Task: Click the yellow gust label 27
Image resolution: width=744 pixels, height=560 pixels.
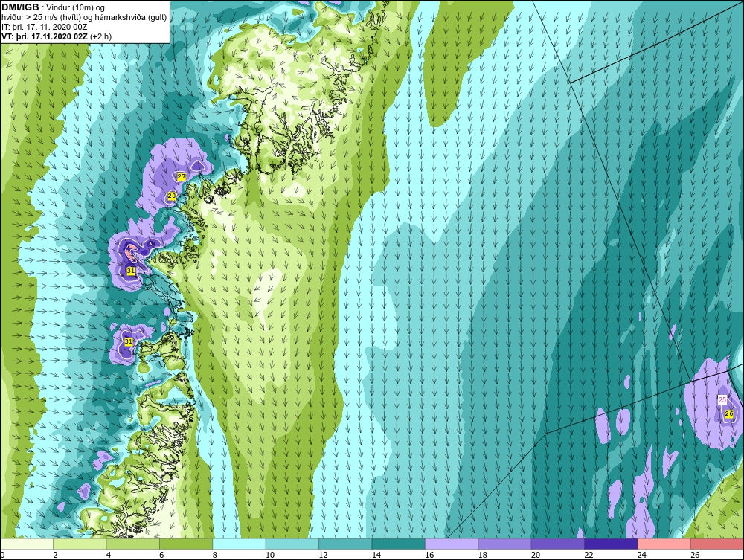Action: click(182, 176)
